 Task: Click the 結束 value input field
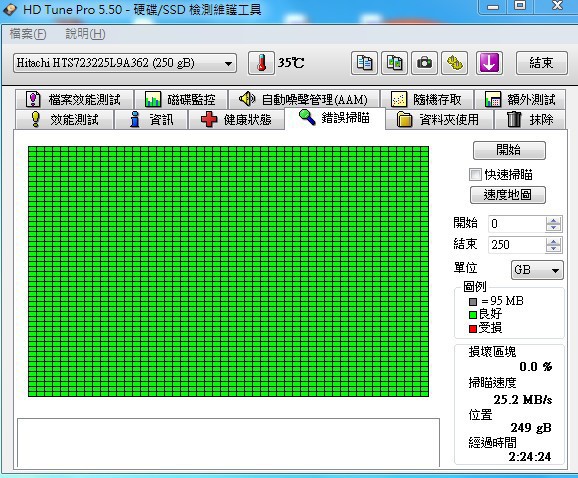(x=517, y=245)
